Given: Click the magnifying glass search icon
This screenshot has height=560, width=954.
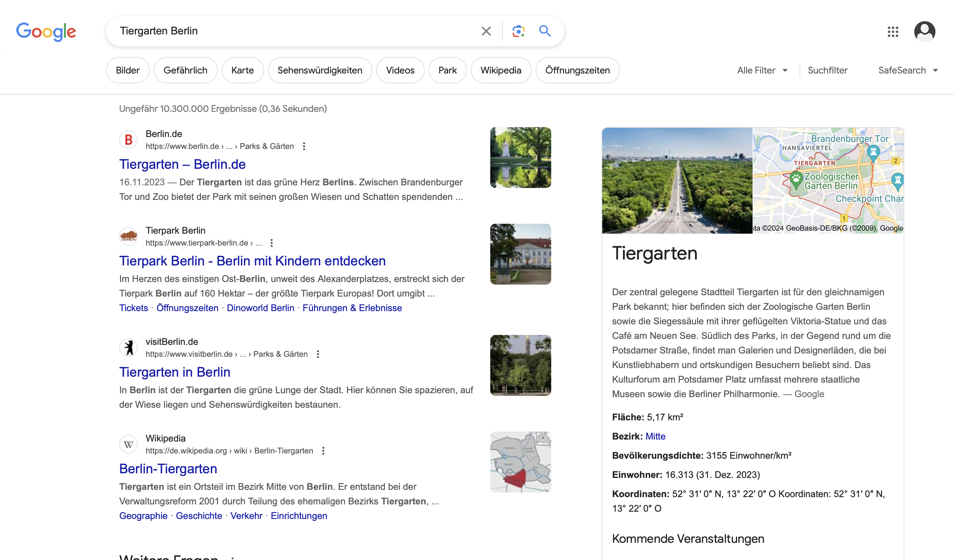Looking at the screenshot, I should [545, 31].
